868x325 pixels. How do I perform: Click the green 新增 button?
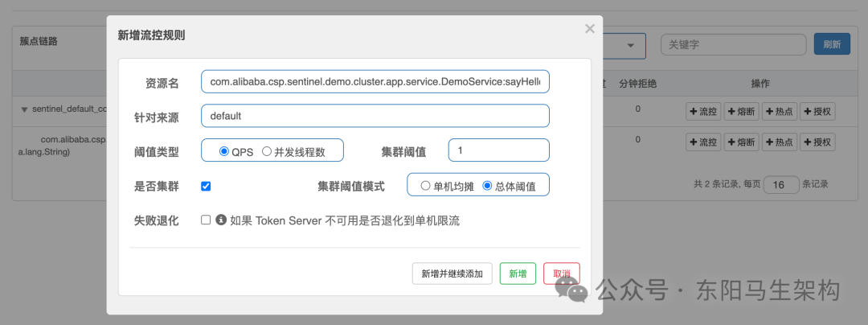click(518, 274)
